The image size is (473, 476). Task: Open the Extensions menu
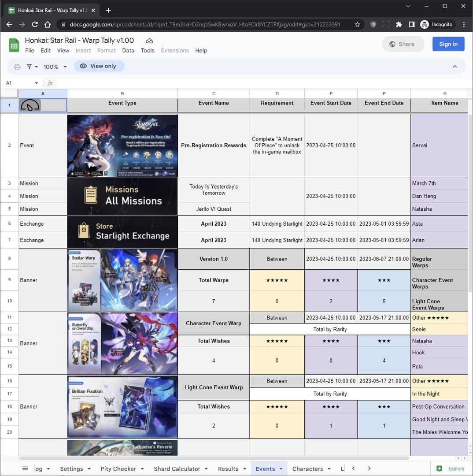(x=174, y=50)
